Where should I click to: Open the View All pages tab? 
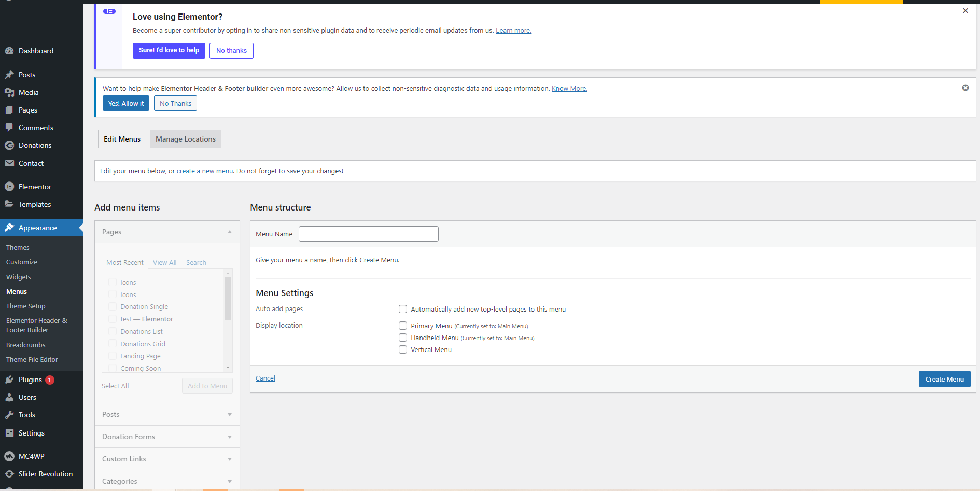point(164,262)
